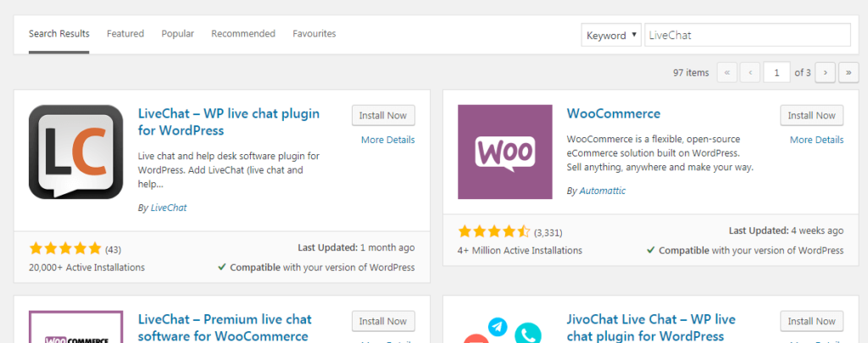Open LiveChat – Premium live chat software title
This screenshot has width=868, height=343.
pos(225,328)
